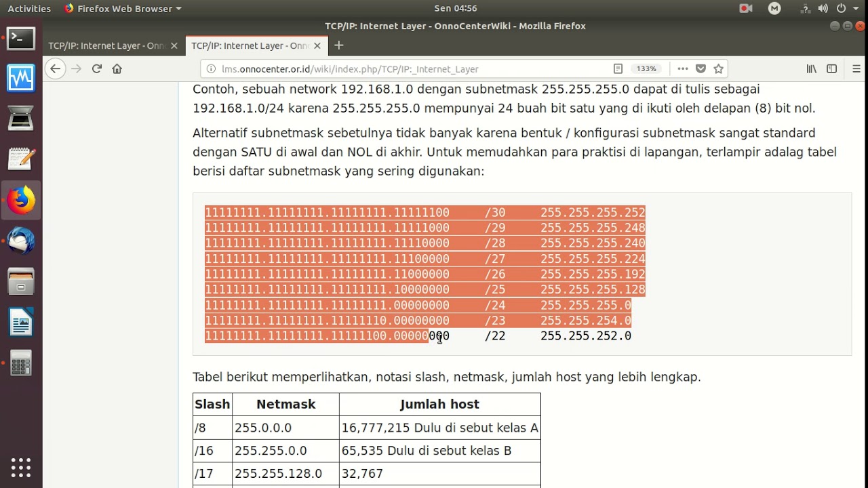Open the file archive manager dock icon
The image size is (868, 488).
pyautogui.click(x=21, y=282)
